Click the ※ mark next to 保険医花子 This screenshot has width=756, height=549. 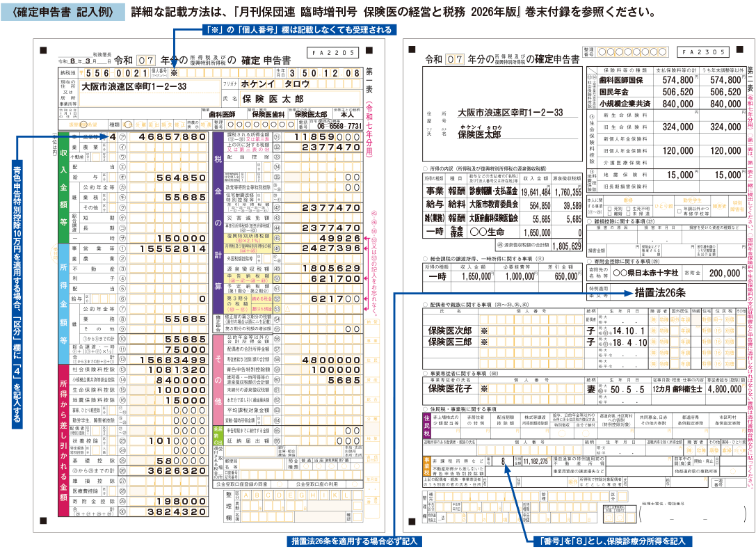click(x=484, y=389)
